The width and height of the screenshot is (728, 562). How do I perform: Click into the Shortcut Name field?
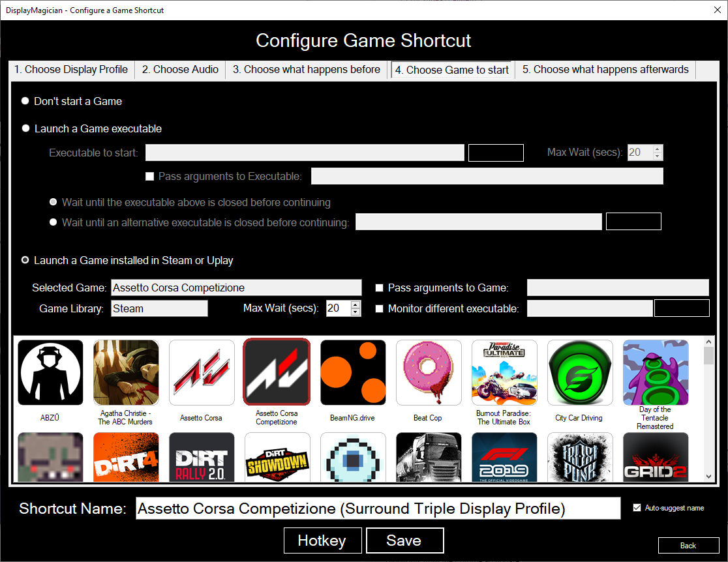(378, 509)
